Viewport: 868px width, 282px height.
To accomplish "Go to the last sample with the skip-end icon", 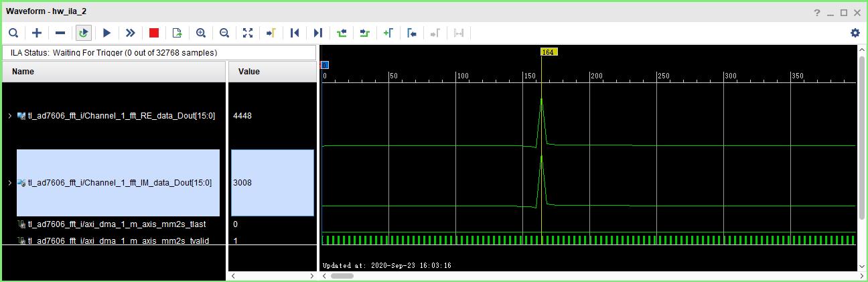I will (x=318, y=33).
